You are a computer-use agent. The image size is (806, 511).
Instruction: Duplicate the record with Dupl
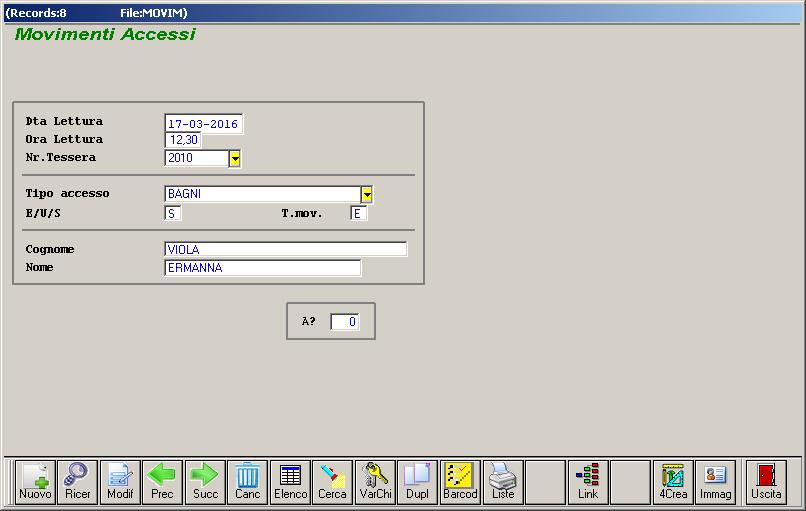point(417,482)
